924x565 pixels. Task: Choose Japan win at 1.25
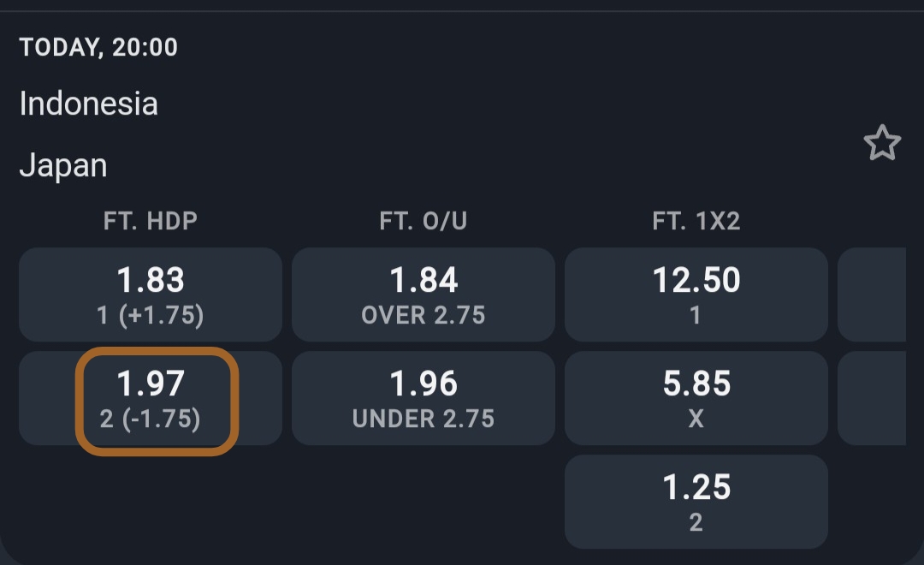tap(696, 501)
